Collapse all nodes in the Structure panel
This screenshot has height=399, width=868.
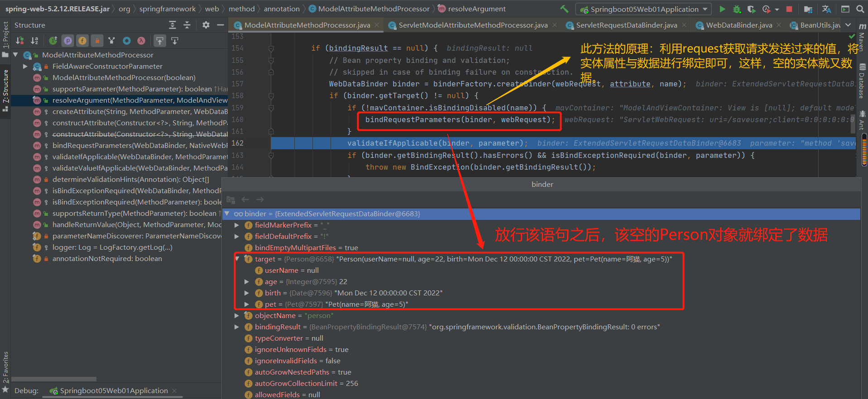[187, 25]
